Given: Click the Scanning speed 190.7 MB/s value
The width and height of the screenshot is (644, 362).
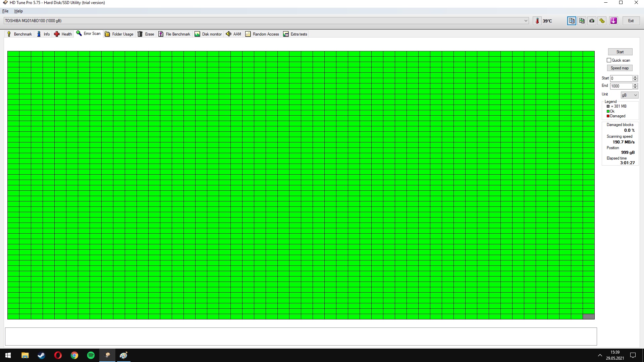Looking at the screenshot, I should (624, 142).
